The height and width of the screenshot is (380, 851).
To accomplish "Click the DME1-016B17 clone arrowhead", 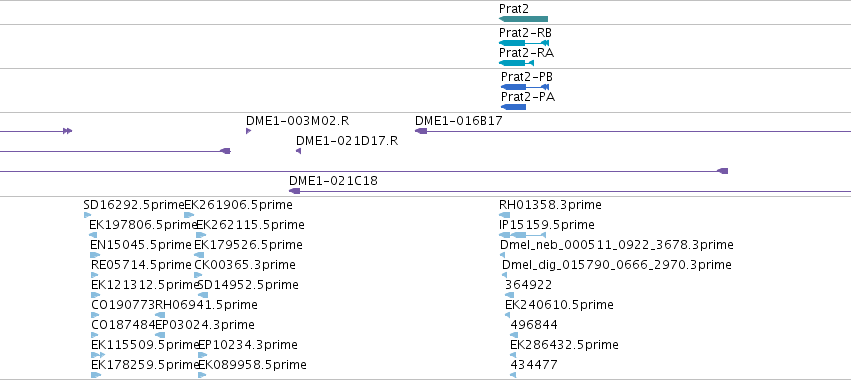I will (x=421, y=131).
